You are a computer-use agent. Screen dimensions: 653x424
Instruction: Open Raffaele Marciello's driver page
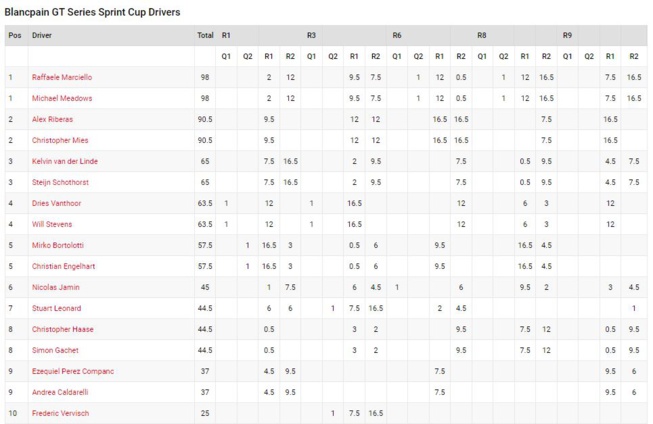62,77
